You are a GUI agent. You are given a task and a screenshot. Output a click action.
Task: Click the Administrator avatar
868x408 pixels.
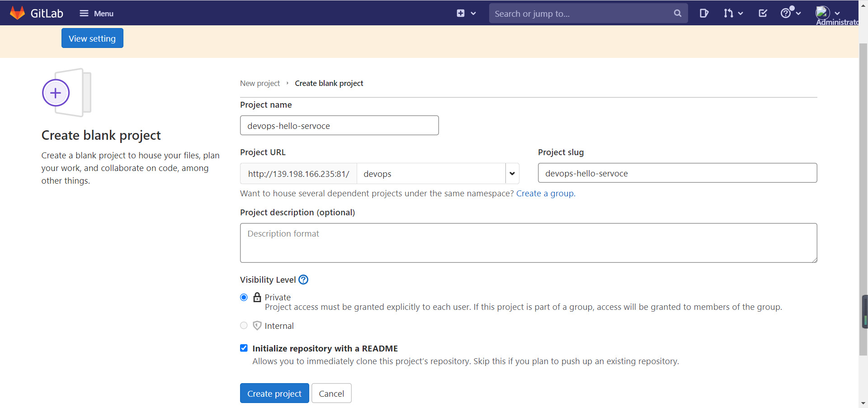(823, 13)
